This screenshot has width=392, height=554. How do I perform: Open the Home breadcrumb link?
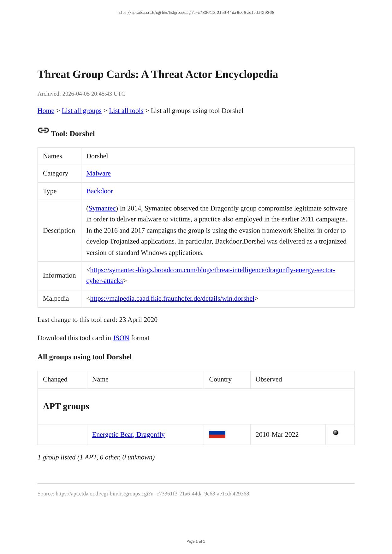46,111
